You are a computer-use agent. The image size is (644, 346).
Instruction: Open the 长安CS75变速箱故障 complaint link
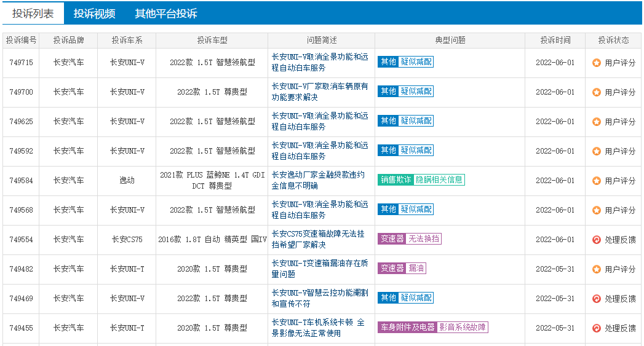click(x=318, y=239)
